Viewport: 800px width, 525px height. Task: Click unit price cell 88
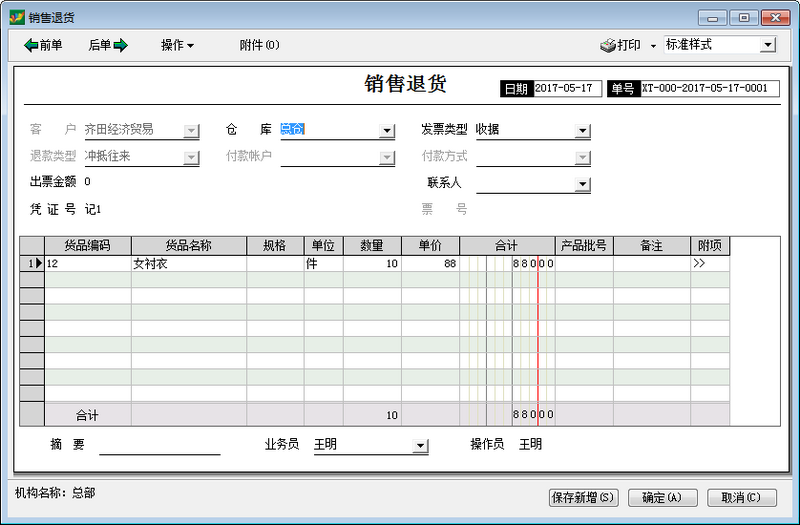(x=431, y=264)
